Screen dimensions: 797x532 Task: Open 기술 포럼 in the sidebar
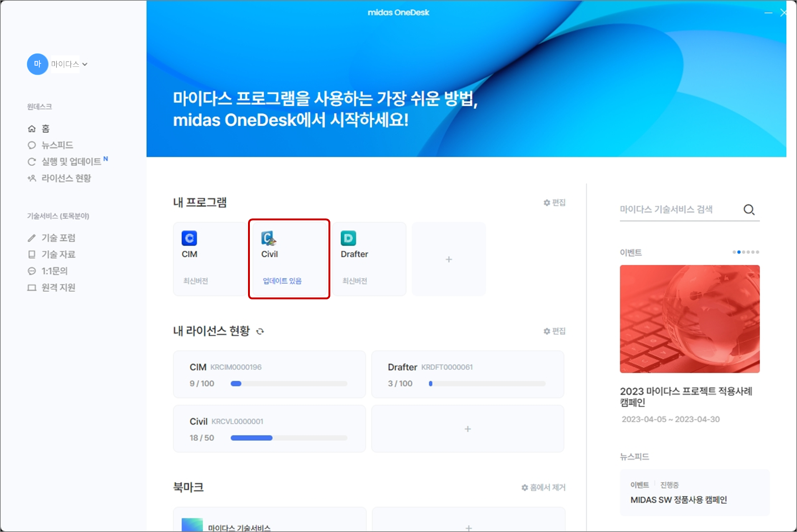(x=51, y=238)
